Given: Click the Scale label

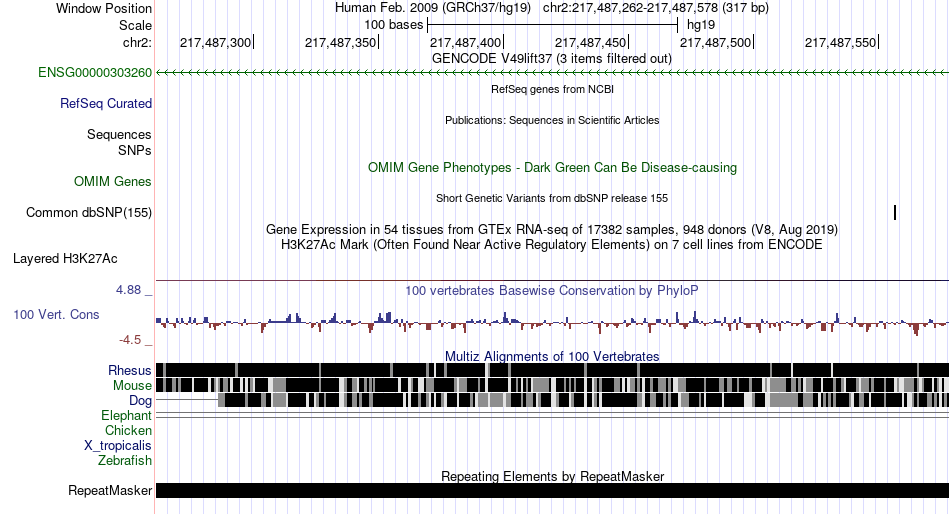Looking at the screenshot, I should pos(135,25).
